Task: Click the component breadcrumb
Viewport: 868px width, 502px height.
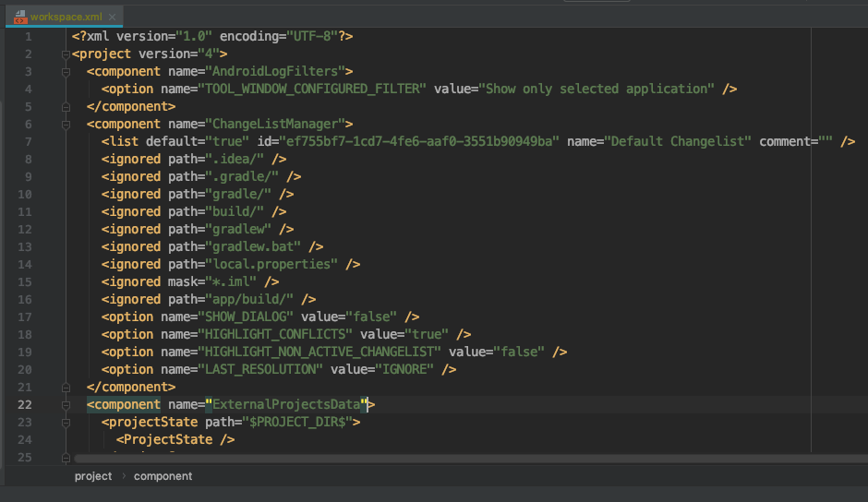Action: pyautogui.click(x=163, y=476)
